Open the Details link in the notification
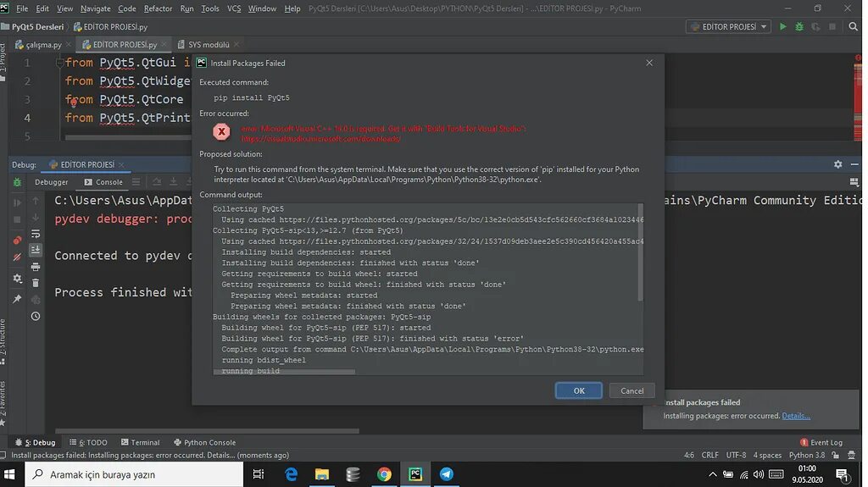Image resolution: width=868 pixels, height=487 pixels. (x=796, y=416)
